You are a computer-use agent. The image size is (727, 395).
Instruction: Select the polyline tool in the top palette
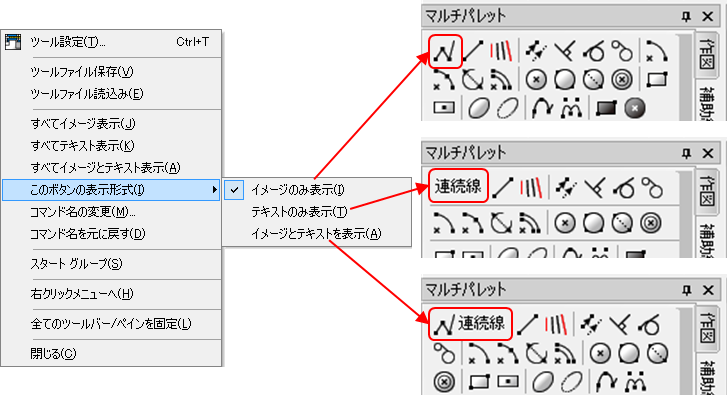tap(445, 51)
